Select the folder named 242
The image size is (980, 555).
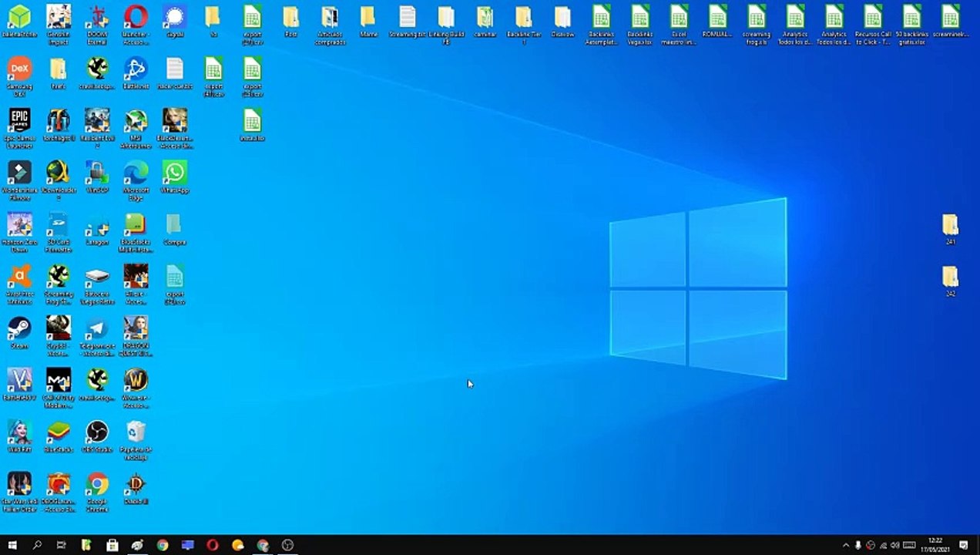click(x=950, y=281)
